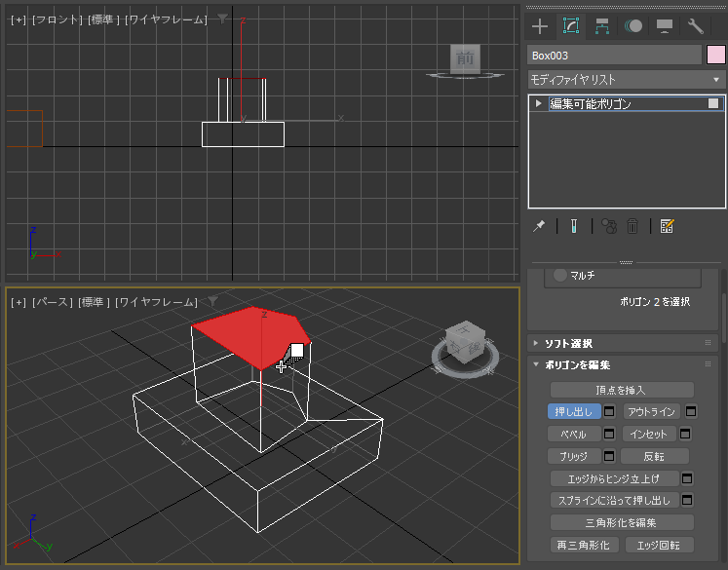Open perspective viewport [+] menu

tap(19, 303)
